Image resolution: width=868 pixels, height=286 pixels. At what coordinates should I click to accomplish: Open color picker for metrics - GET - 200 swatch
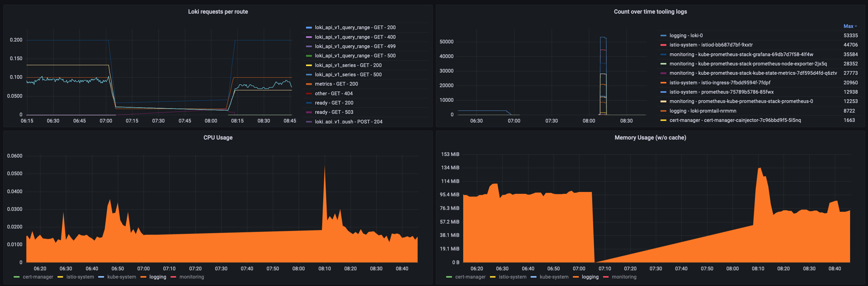coord(309,84)
